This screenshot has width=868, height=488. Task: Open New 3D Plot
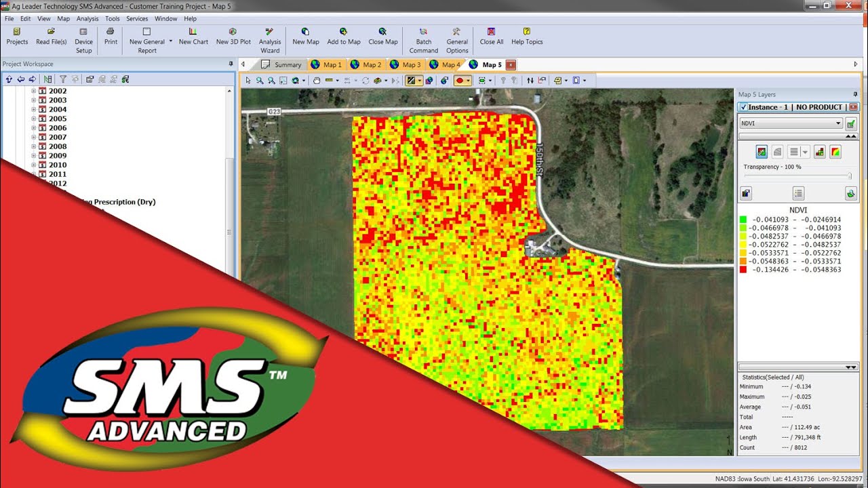233,37
